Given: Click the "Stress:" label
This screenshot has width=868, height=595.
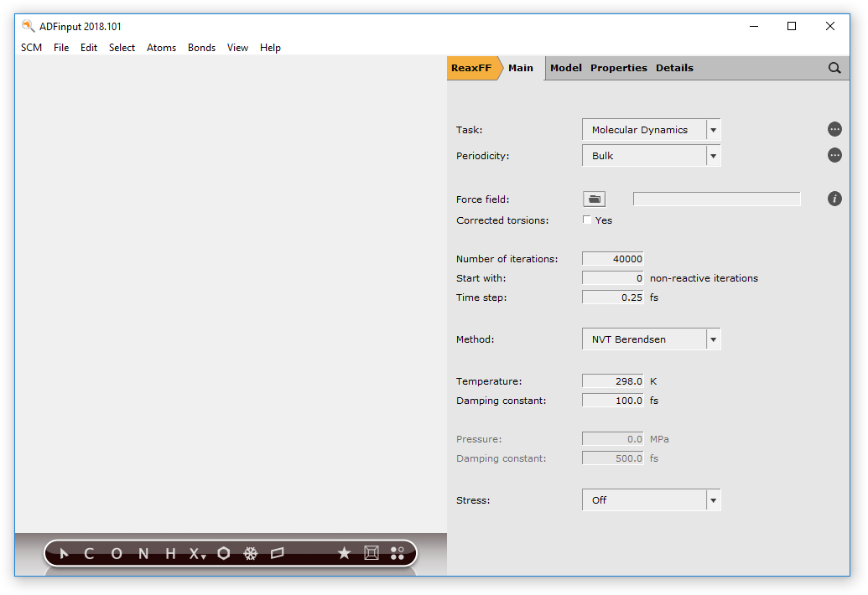Looking at the screenshot, I should 473,500.
